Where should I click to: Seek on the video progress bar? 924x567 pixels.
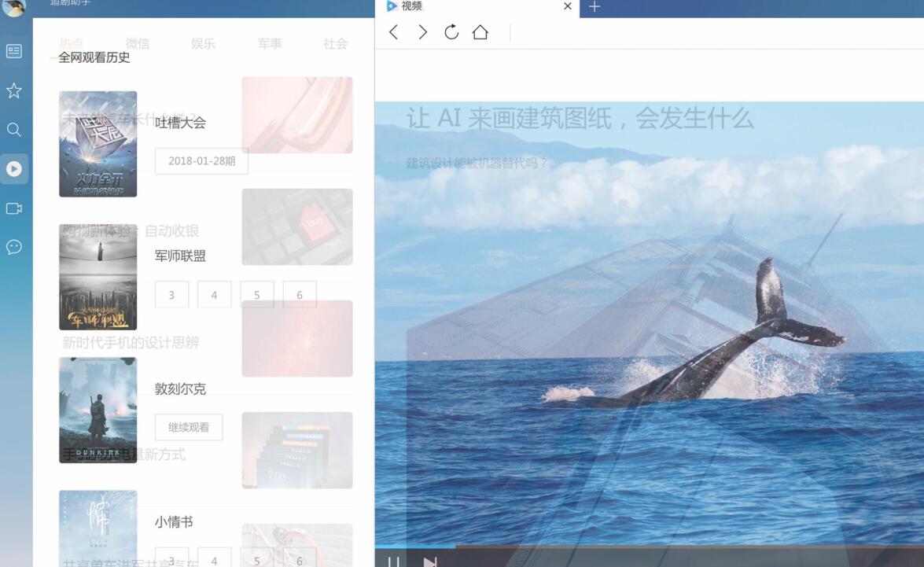tap(650, 547)
